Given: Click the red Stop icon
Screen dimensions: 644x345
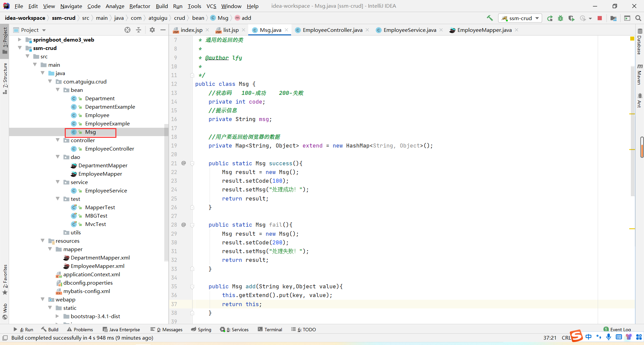Looking at the screenshot, I should click(600, 18).
